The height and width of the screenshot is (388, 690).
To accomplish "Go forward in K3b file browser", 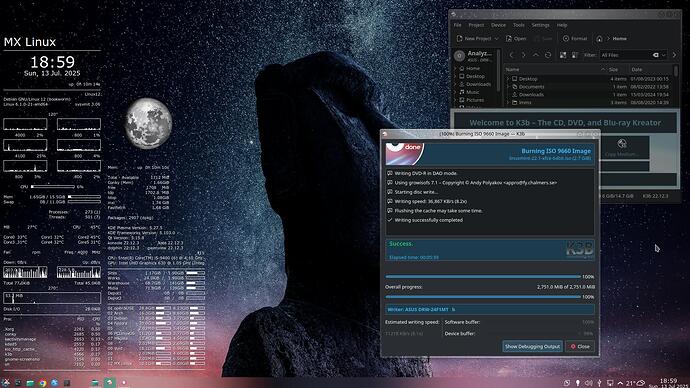I will 524,55.
